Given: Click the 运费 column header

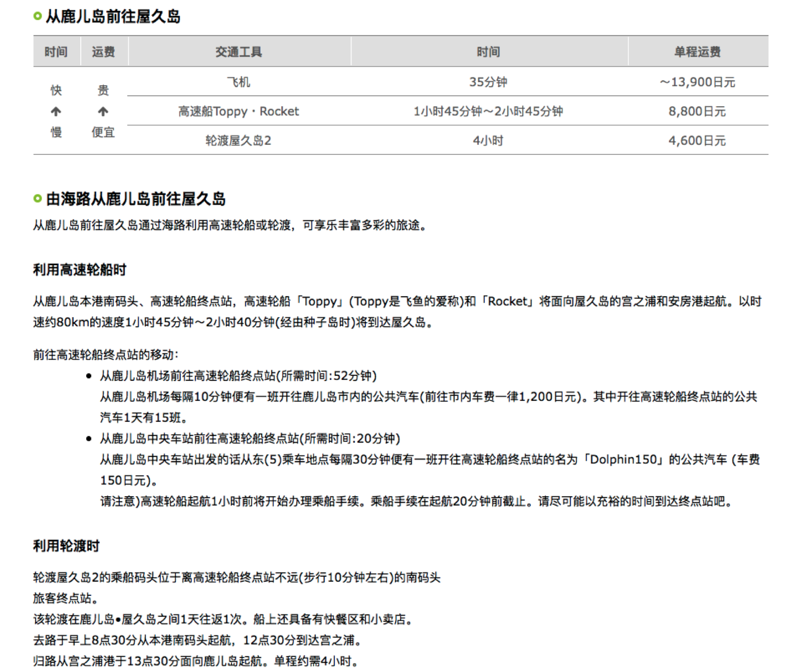Looking at the screenshot, I should pyautogui.click(x=104, y=52).
